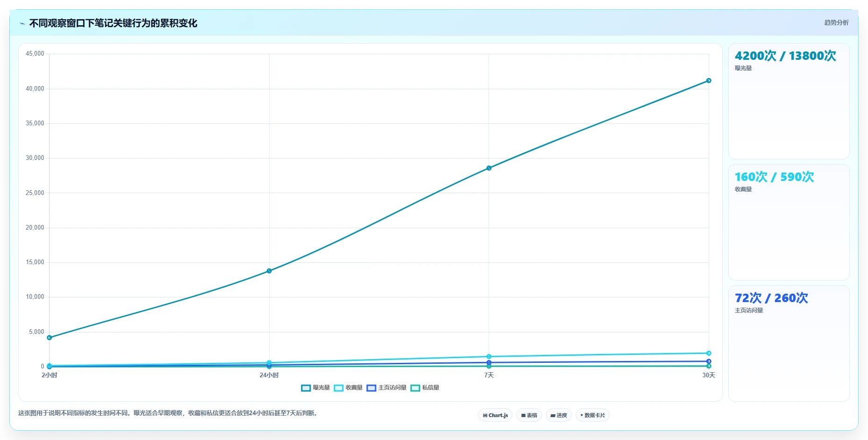Image resolution: width=868 pixels, height=440 pixels.
Task: Click the 40,000 y-axis label
Action: pos(35,88)
